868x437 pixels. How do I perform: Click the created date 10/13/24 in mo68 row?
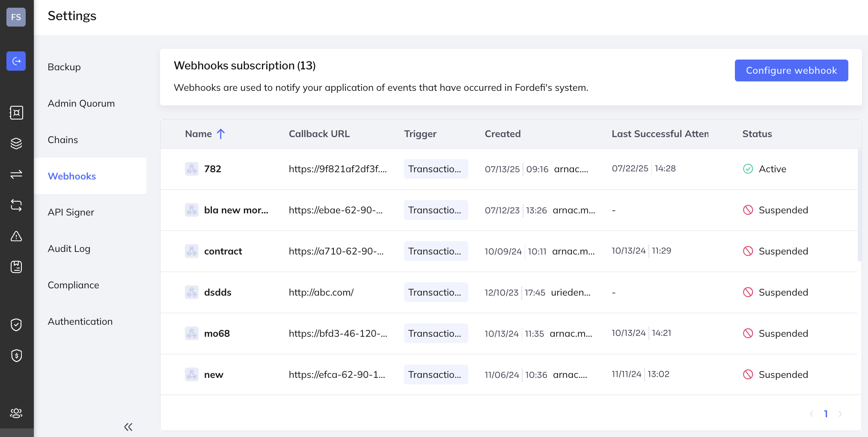tap(502, 334)
